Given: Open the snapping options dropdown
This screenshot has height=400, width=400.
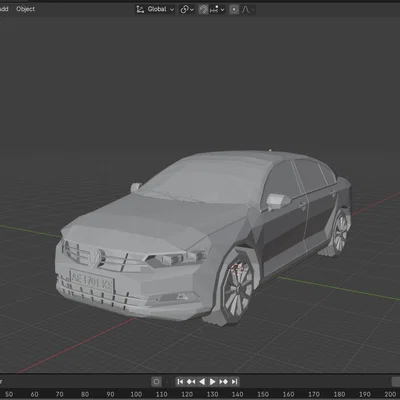Looking at the screenshot, I should coord(217,9).
